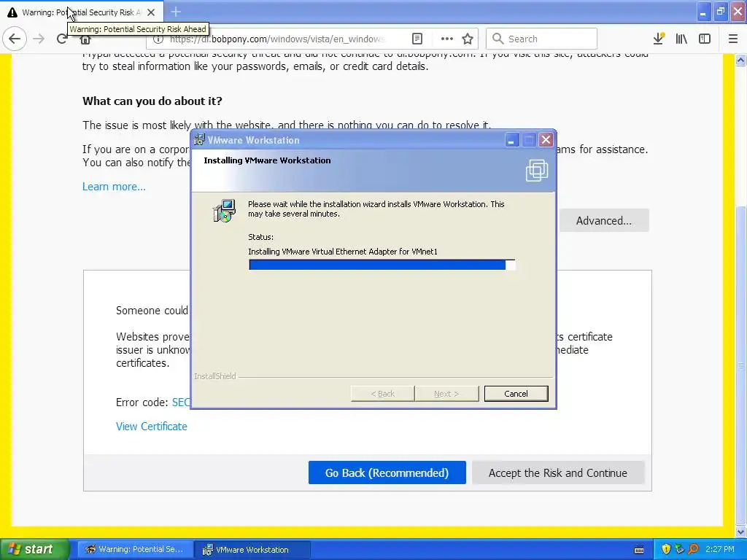Open the home page icon
Screen dimensions: 747x560
coord(85,39)
